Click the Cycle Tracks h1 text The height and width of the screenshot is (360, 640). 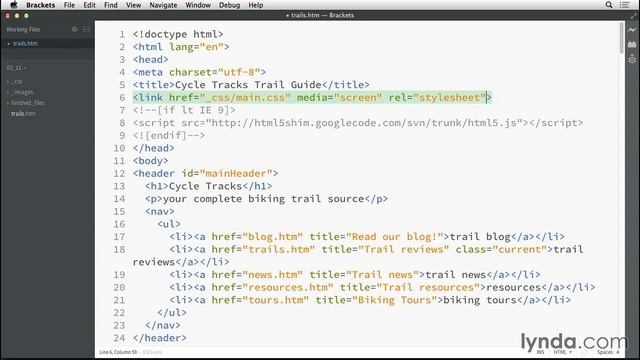click(205, 186)
